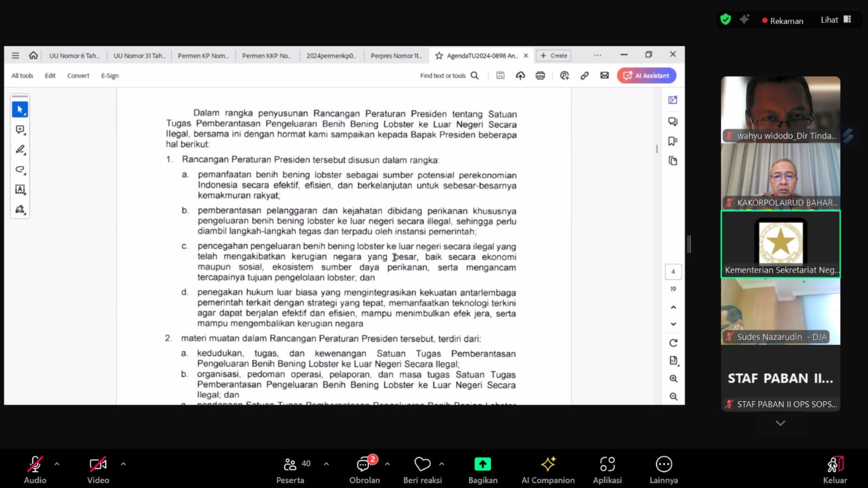Select the text box tool
The image size is (868, 488).
click(x=20, y=189)
